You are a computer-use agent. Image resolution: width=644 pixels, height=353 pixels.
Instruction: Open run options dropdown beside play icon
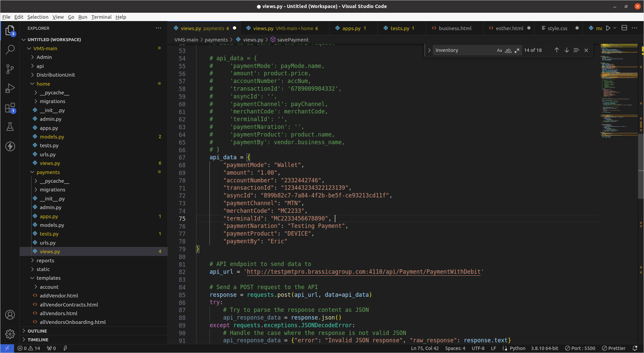point(615,28)
